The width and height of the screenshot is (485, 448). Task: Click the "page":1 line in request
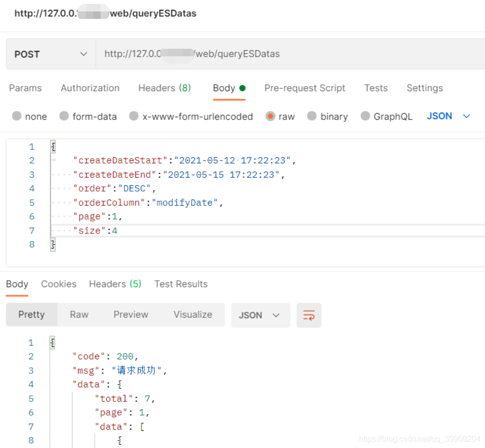(x=98, y=217)
